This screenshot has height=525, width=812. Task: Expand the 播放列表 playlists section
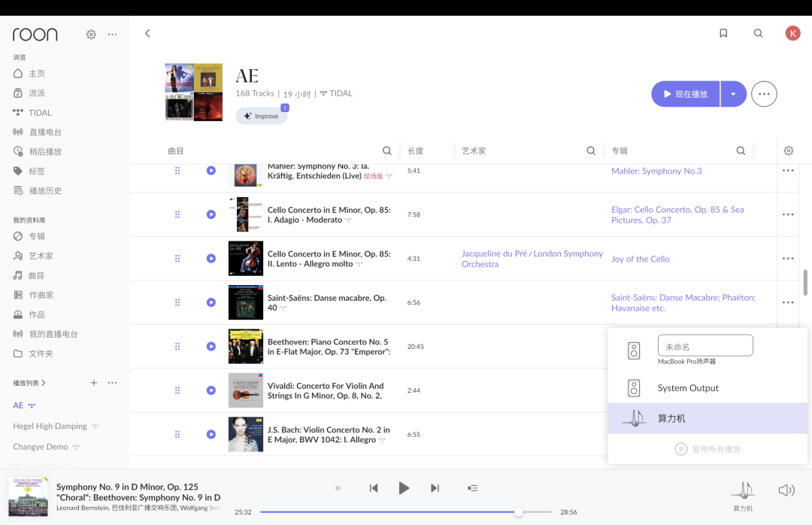tap(29, 383)
